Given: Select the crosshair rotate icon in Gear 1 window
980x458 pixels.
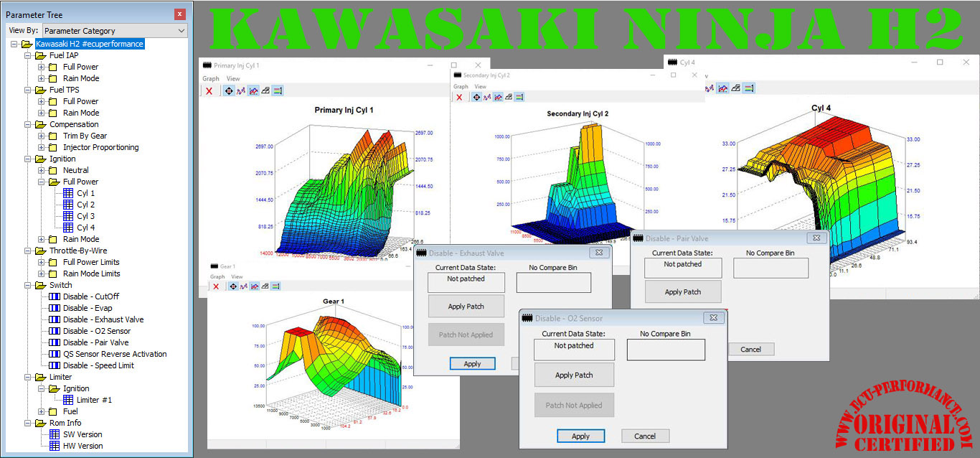Looking at the screenshot, I should pyautogui.click(x=234, y=286).
